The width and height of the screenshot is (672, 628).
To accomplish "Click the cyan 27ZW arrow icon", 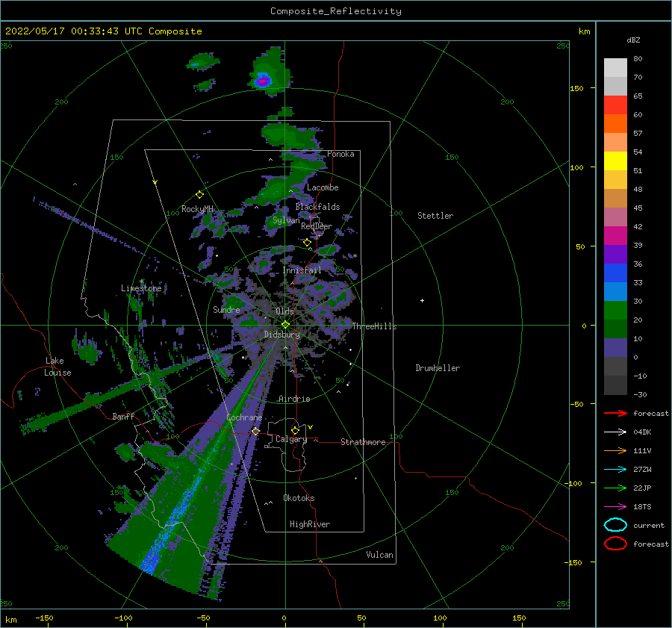I will (615, 470).
